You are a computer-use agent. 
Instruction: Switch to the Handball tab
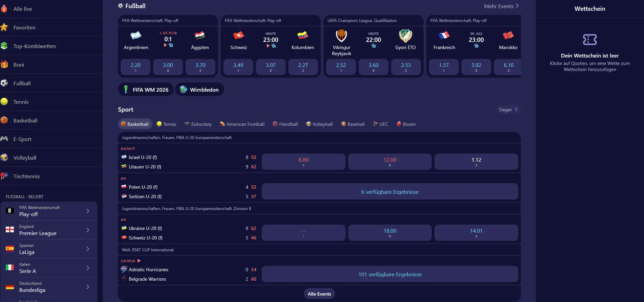[285, 124]
